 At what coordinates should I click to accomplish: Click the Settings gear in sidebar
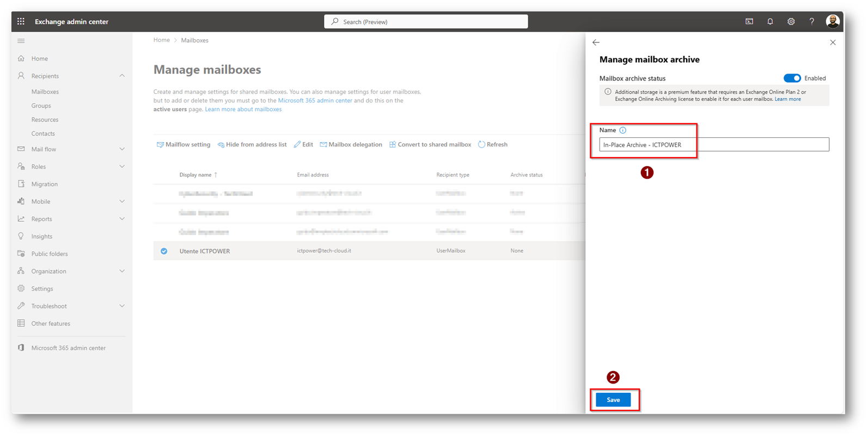pyautogui.click(x=21, y=288)
